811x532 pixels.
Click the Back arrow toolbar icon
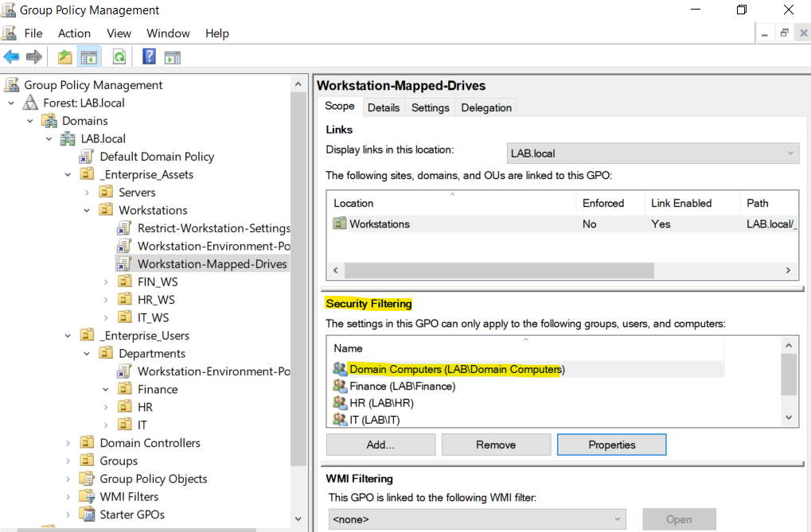(x=11, y=57)
